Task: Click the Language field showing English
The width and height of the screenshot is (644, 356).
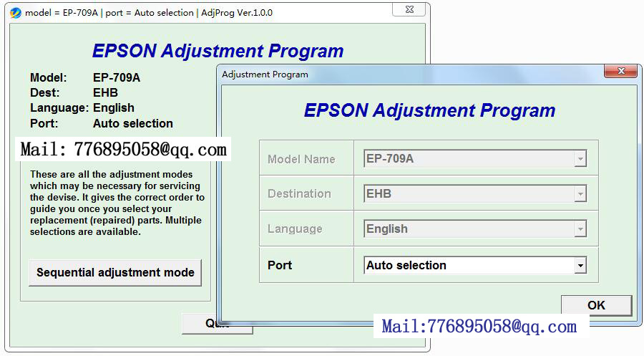Action: coord(475,228)
